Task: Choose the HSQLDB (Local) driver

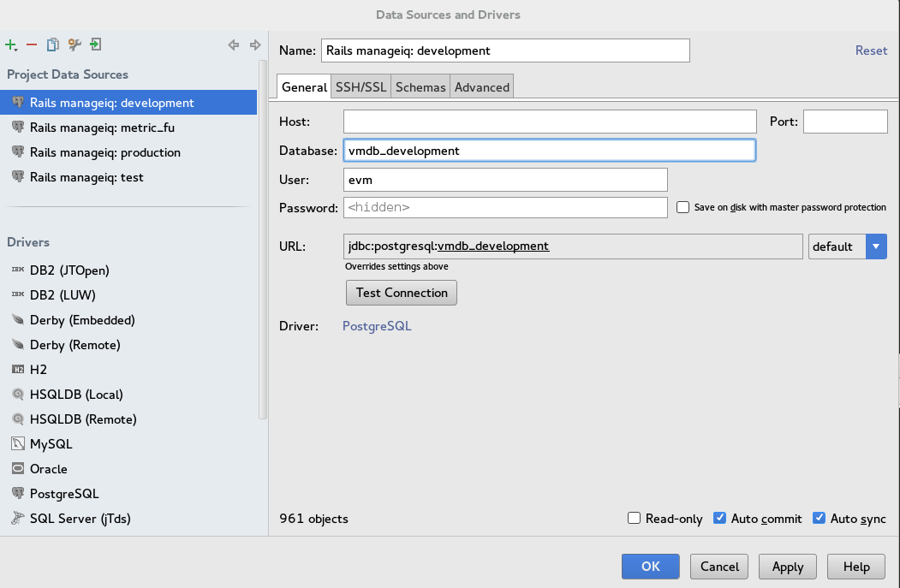Action: click(x=128, y=394)
